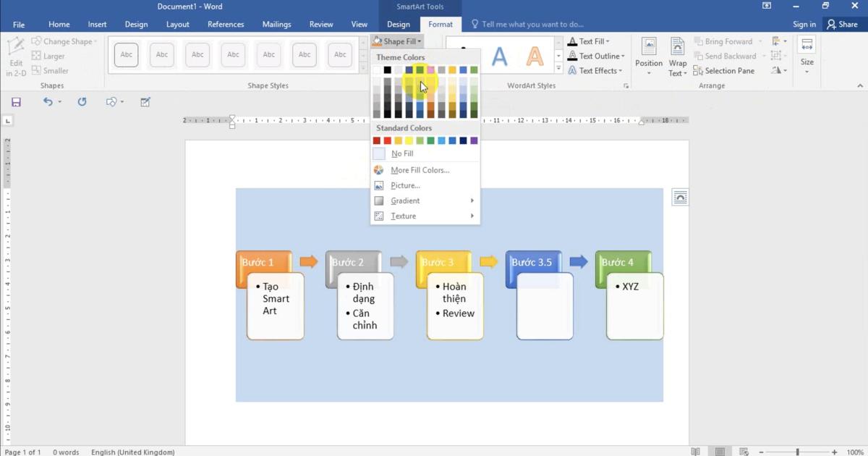
Task: Click the Ribbon Display Options icon
Action: pos(767,6)
